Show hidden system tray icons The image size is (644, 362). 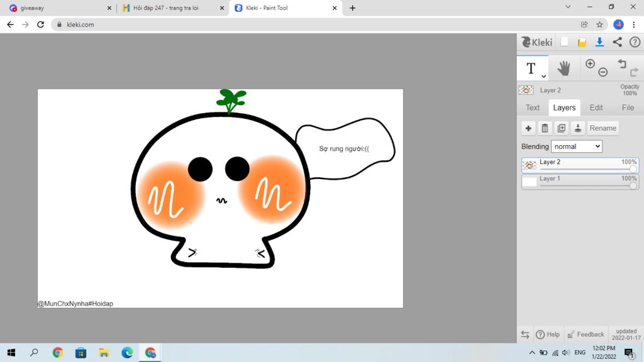(x=532, y=353)
